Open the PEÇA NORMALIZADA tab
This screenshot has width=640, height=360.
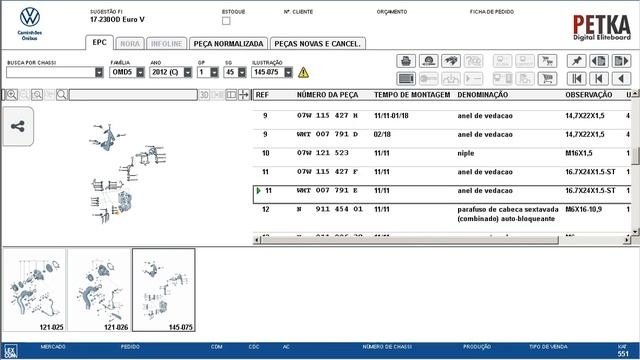tap(228, 44)
